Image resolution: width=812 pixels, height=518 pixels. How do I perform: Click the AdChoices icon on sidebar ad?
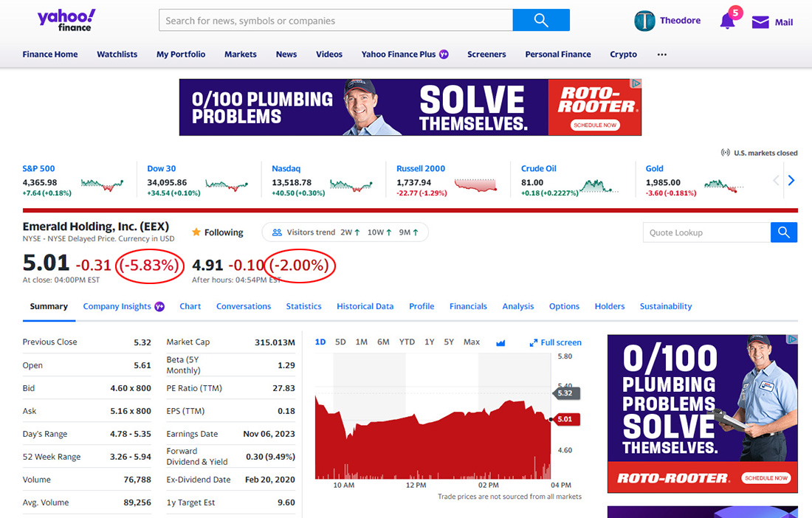[792, 339]
